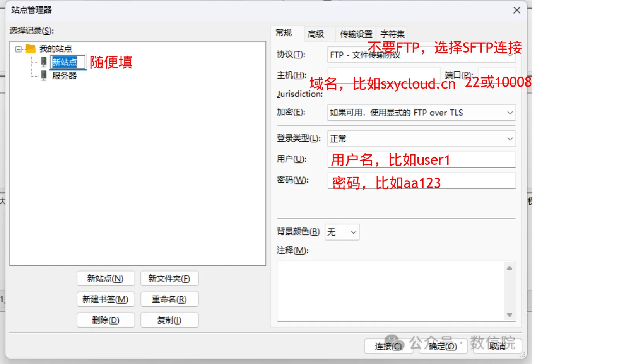Viewport: 619px width, 364px height.
Task: Click the 复制(I) button
Action: (169, 320)
